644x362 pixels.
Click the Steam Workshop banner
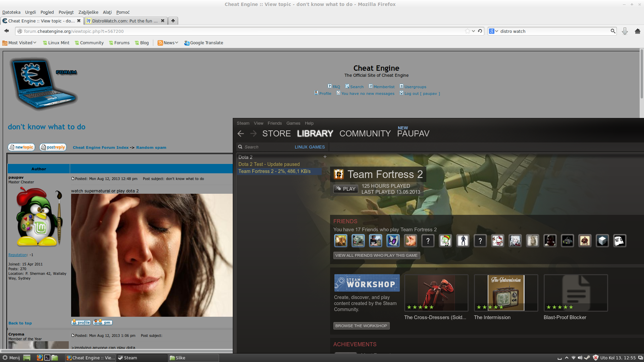pos(367,283)
